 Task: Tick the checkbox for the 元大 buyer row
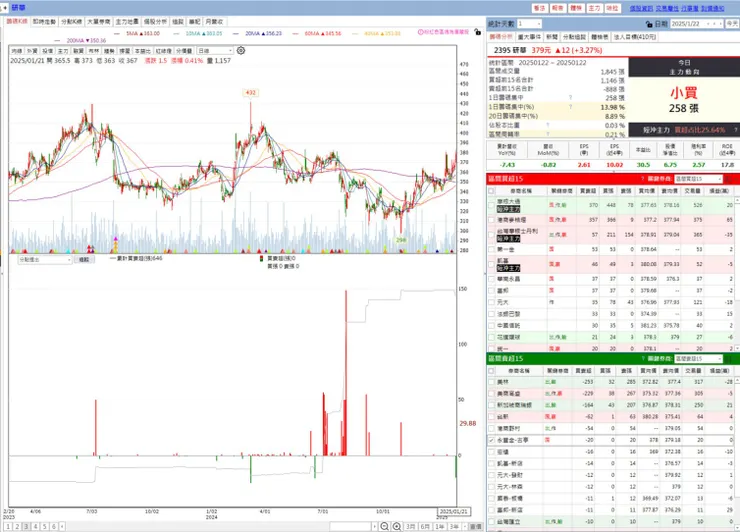[491, 302]
